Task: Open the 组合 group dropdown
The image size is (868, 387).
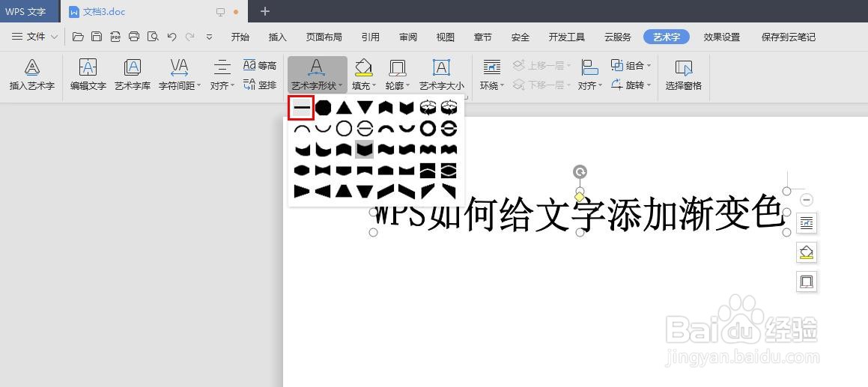Action: [x=631, y=65]
